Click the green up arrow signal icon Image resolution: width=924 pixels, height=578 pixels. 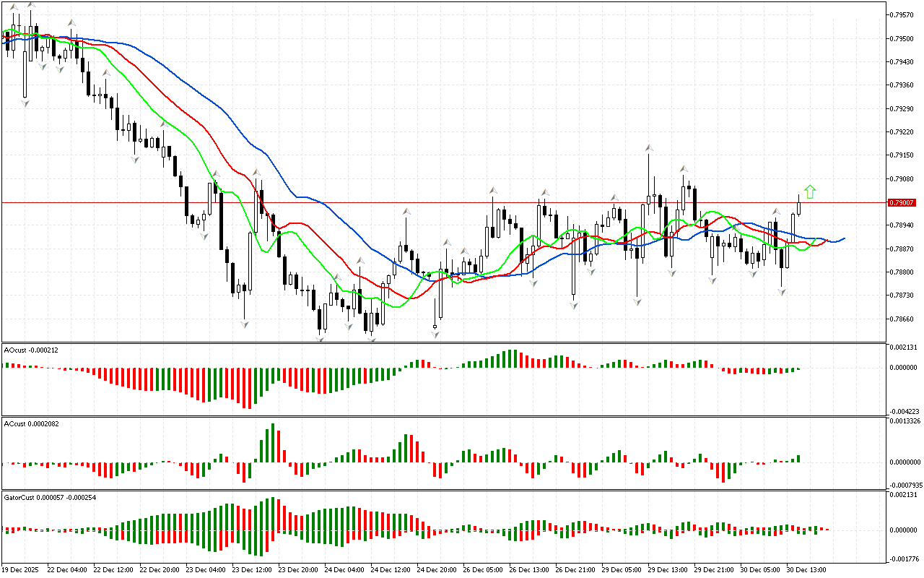pos(810,191)
